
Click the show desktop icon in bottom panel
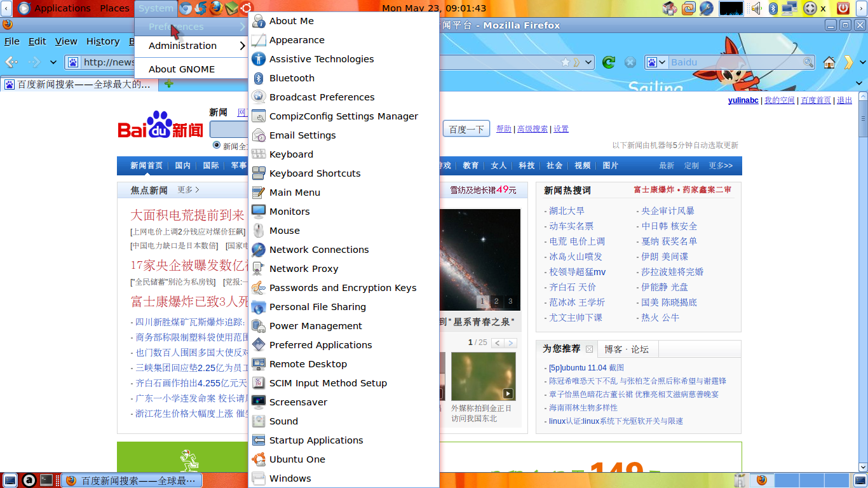pos(10,480)
